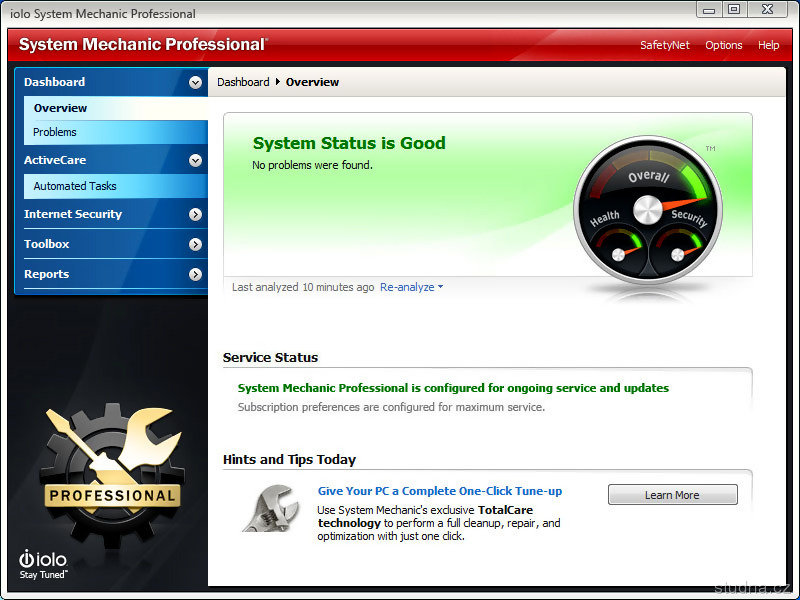Open the Re-analyze dropdown arrow

[440, 287]
